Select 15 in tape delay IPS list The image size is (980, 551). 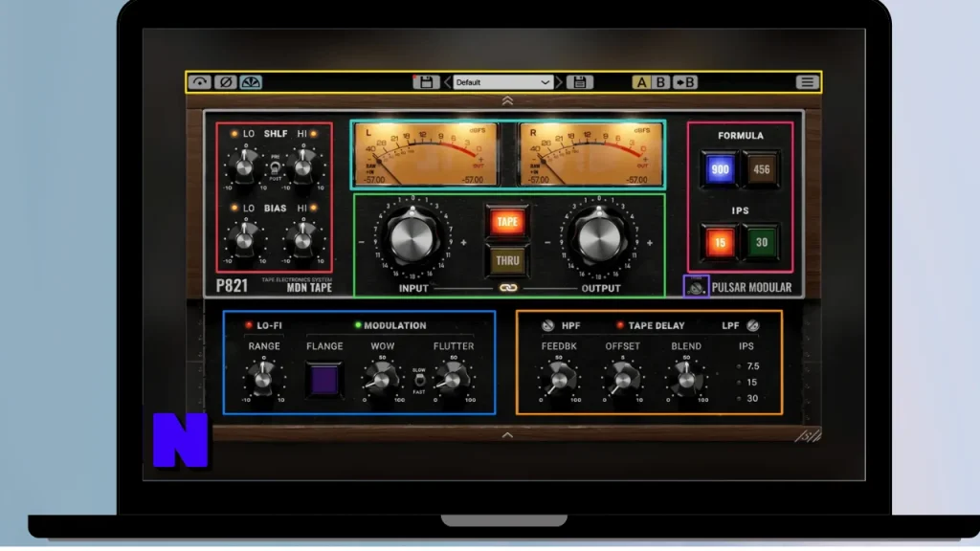point(748,383)
